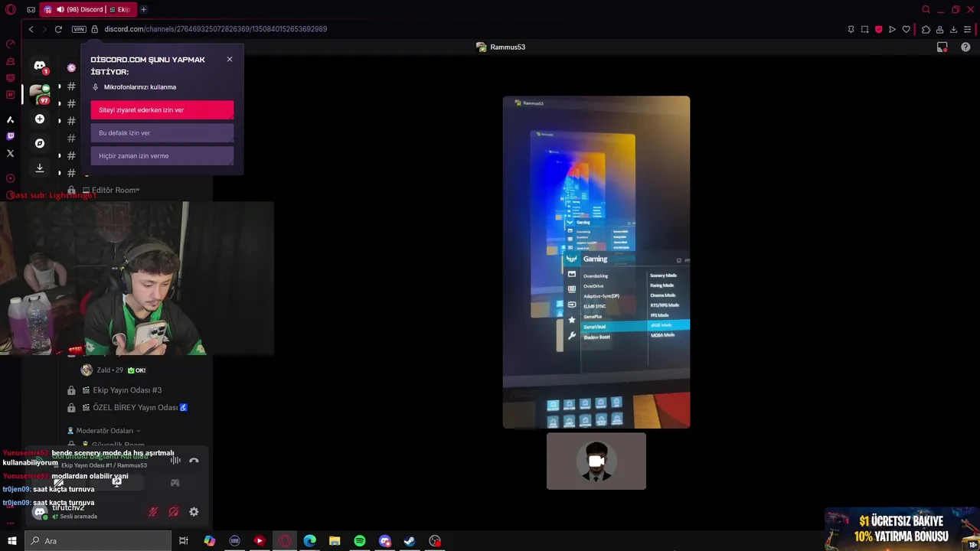Open Opera sidebar Twitch icon
The height and width of the screenshot is (551, 980).
(10, 136)
